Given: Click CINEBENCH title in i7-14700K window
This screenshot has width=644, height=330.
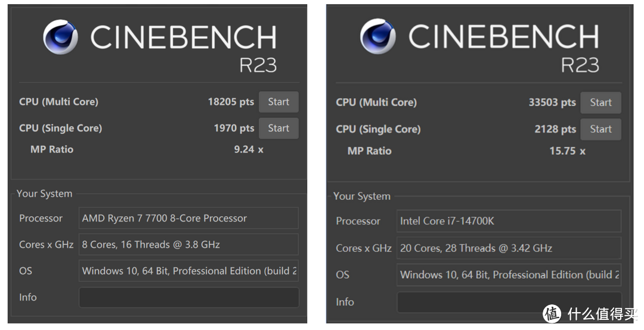Looking at the screenshot, I should pyautogui.click(x=503, y=36).
